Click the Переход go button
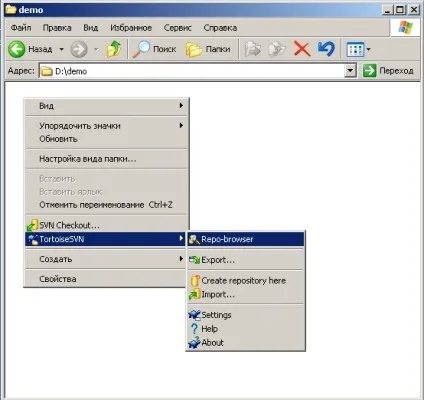424x400 pixels. click(x=389, y=71)
